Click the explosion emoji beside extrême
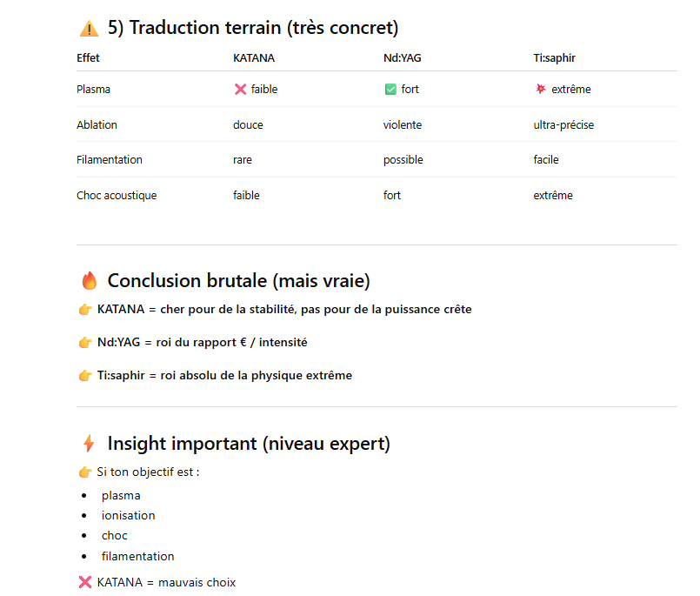This screenshot has height=596, width=700. [x=541, y=90]
